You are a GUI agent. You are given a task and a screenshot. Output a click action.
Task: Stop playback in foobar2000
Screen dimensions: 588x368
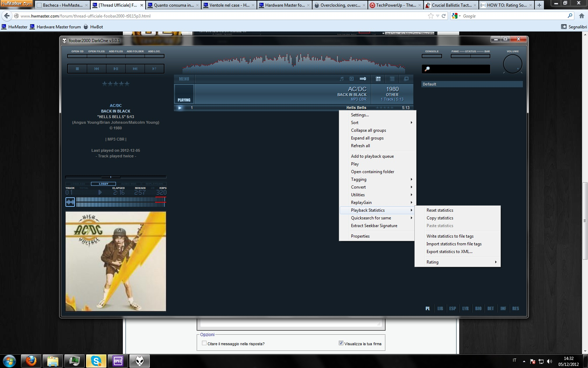point(77,69)
